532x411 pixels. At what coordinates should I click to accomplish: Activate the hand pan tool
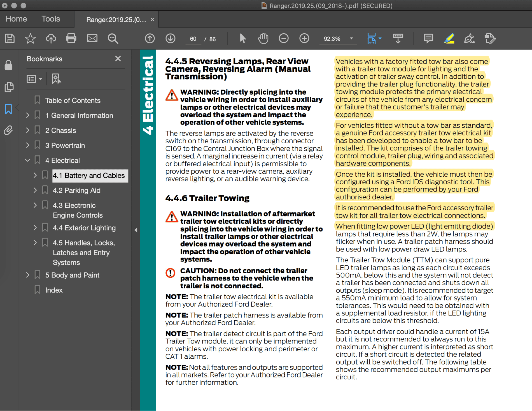pos(263,38)
